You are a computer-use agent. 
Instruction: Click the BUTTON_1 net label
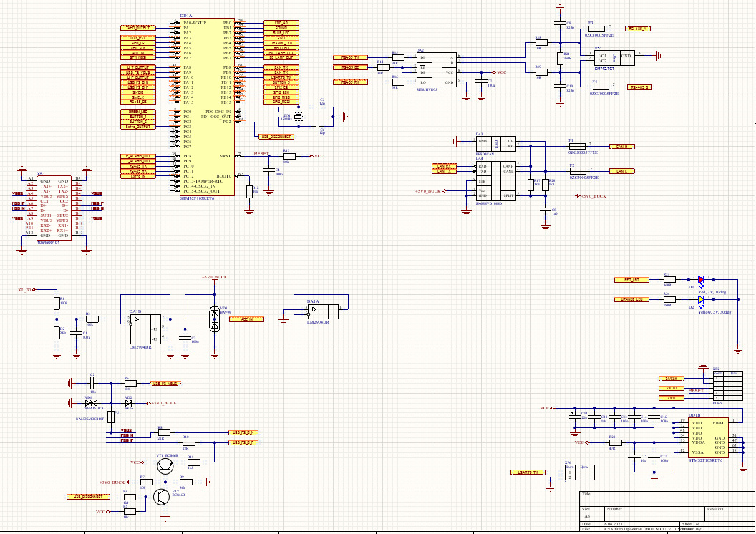click(x=138, y=117)
